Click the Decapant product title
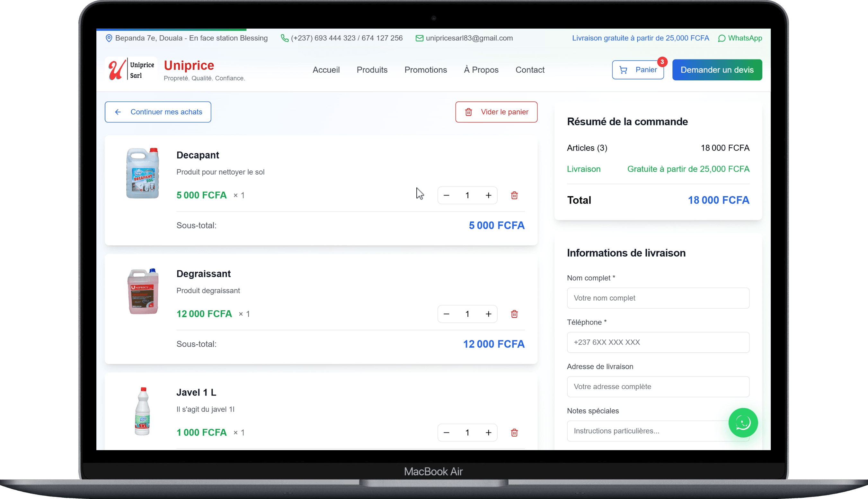 click(x=198, y=155)
